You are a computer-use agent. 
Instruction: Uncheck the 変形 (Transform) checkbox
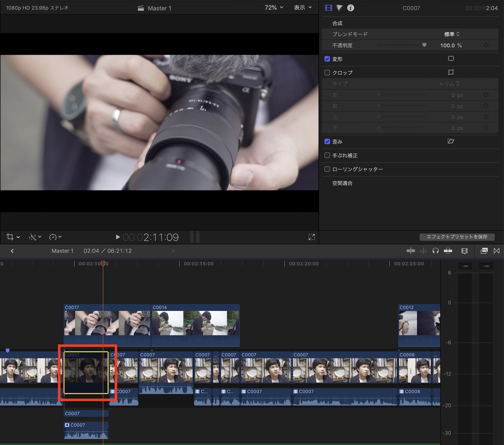pyautogui.click(x=327, y=59)
